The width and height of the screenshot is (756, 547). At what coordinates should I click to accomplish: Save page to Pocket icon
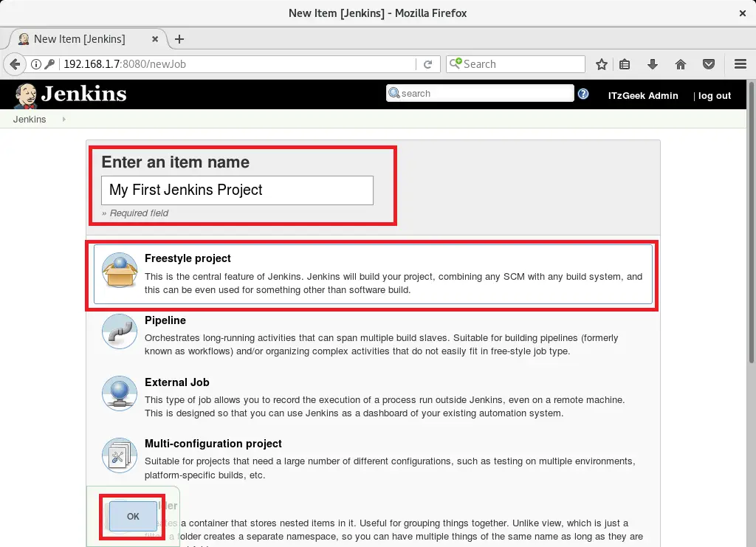(708, 64)
